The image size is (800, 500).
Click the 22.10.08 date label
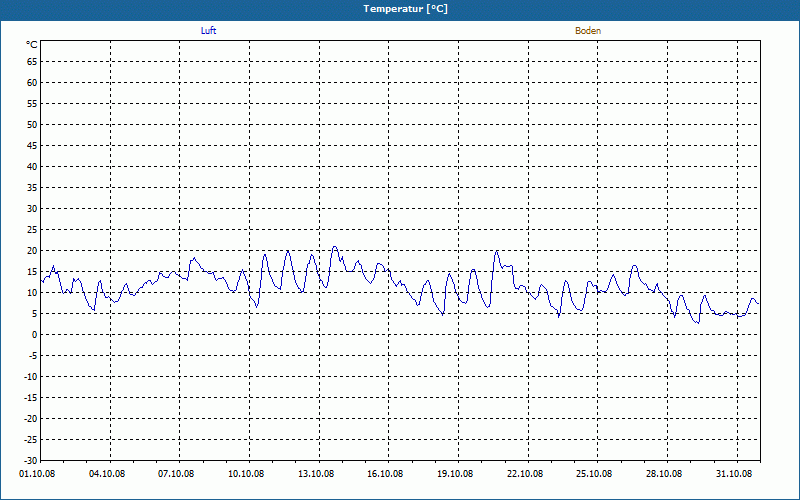(x=525, y=473)
